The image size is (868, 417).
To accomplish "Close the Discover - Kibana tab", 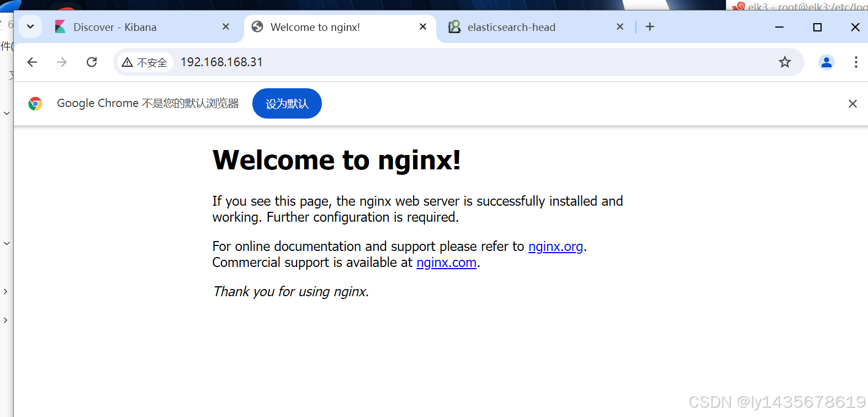I will pos(226,26).
